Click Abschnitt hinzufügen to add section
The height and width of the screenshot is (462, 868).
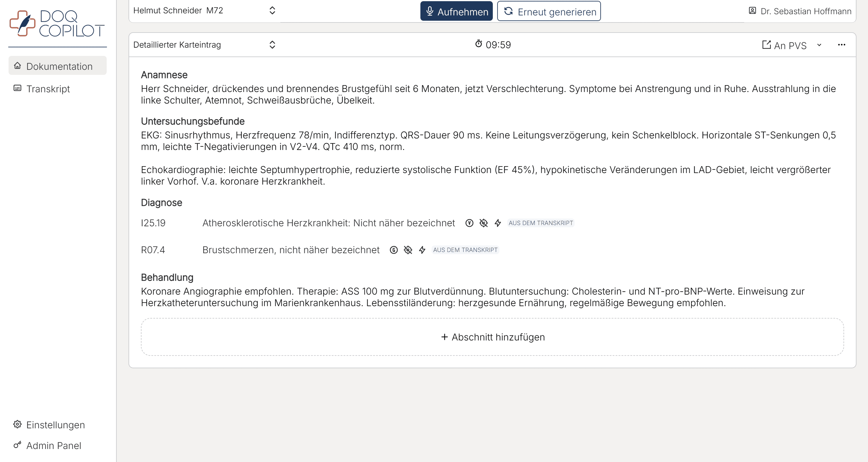(492, 337)
